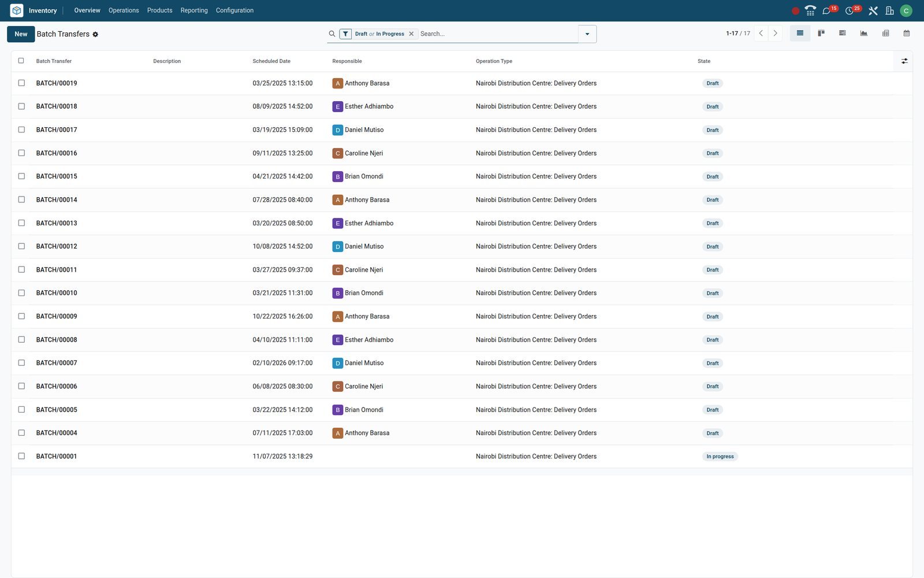Select checkbox for BATCH/00012
Viewport: 924px width, 578px height.
point(21,246)
